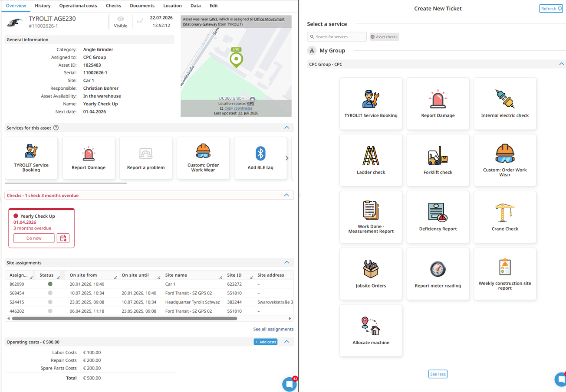Switch to the History tab
Image resolution: width=566 pixels, height=392 pixels.
(x=43, y=6)
